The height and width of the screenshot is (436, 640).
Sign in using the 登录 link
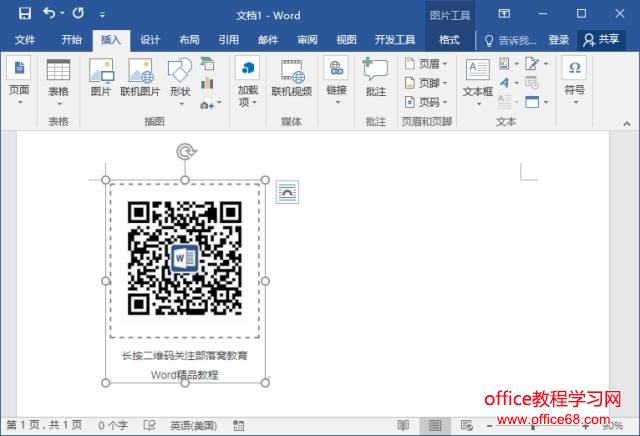tap(558, 40)
